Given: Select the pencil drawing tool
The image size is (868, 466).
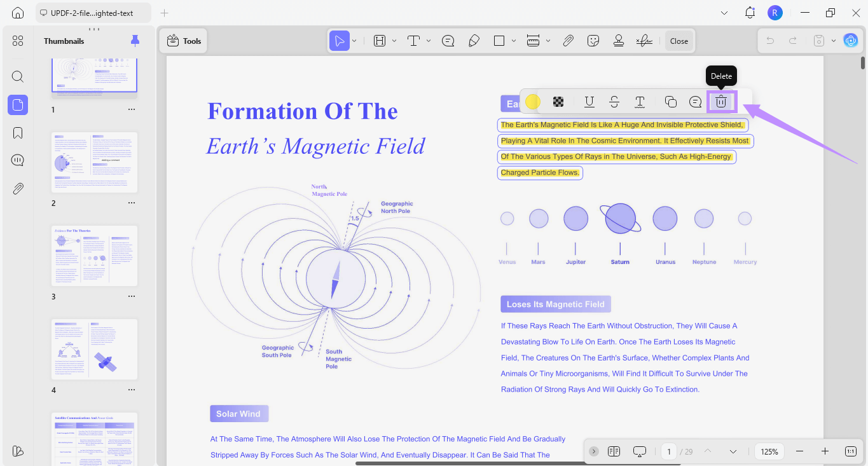Looking at the screenshot, I should pyautogui.click(x=474, y=41).
